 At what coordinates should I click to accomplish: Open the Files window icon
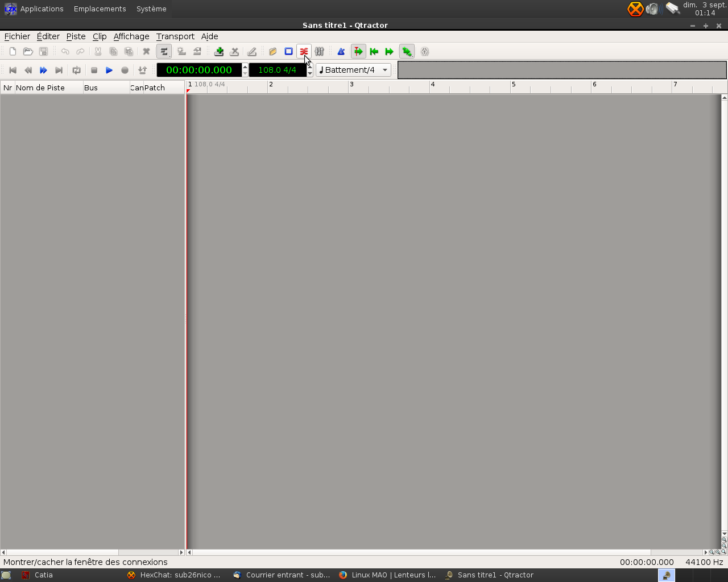(x=273, y=52)
